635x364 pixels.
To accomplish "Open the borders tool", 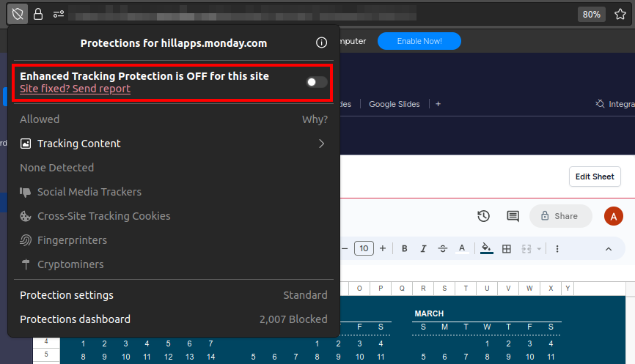I will click(x=506, y=249).
